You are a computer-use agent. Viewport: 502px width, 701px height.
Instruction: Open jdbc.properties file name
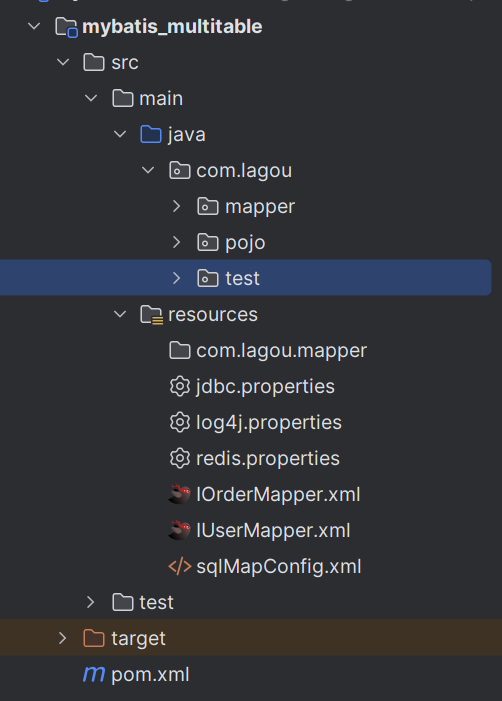pos(266,387)
